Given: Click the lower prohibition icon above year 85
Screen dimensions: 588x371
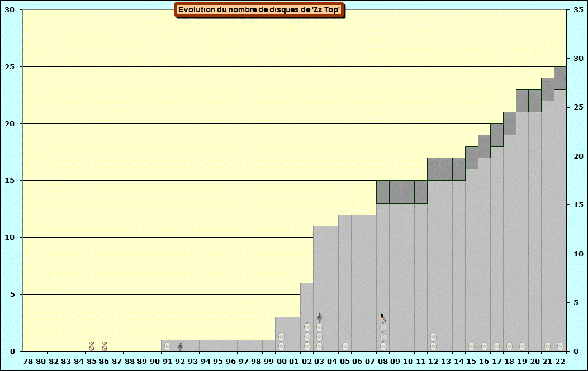Looking at the screenshot, I should pyautogui.click(x=91, y=348).
